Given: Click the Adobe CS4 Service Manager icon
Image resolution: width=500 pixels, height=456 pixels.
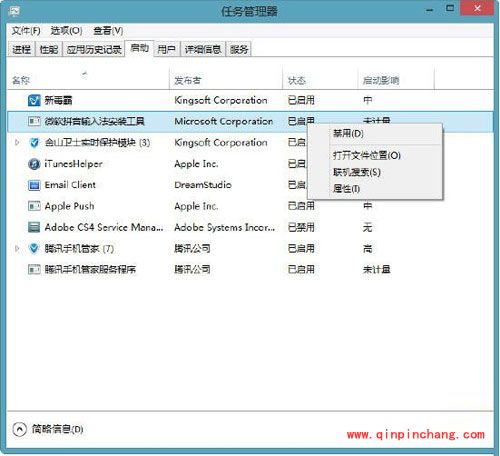Looking at the screenshot, I should tap(34, 227).
